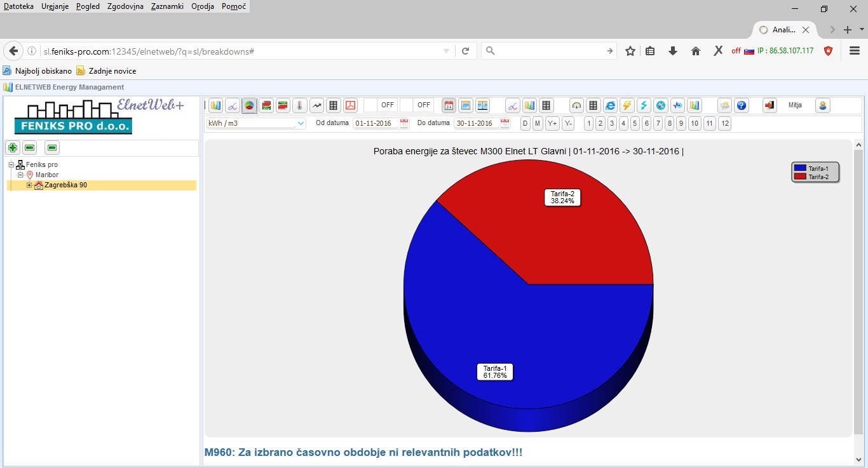Click the logout door icon
Viewport: 868px width, 468px height.
(x=770, y=105)
